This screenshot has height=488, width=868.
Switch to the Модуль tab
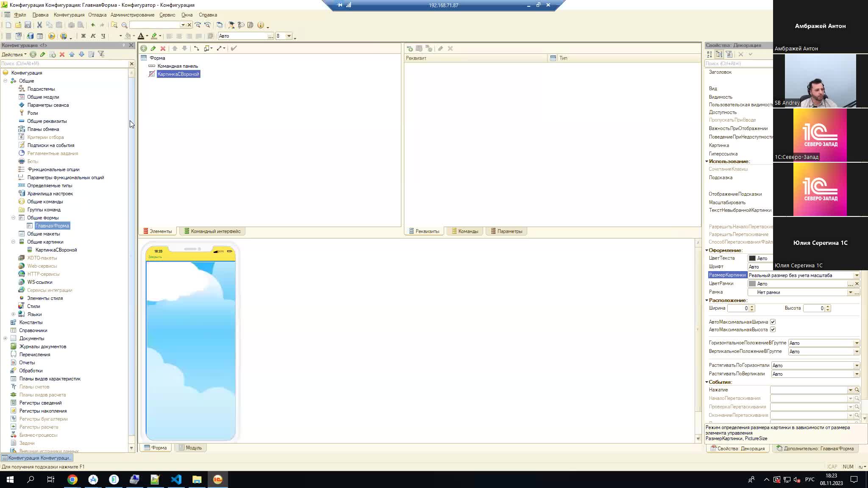(190, 448)
